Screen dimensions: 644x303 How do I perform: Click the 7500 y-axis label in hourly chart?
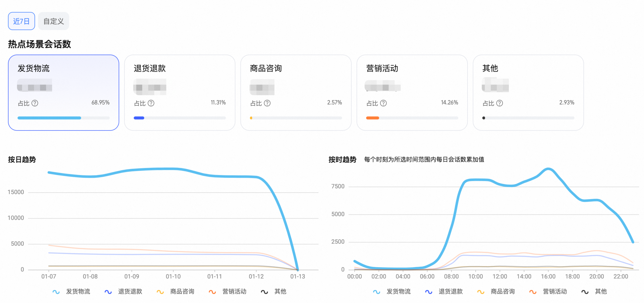(338, 187)
